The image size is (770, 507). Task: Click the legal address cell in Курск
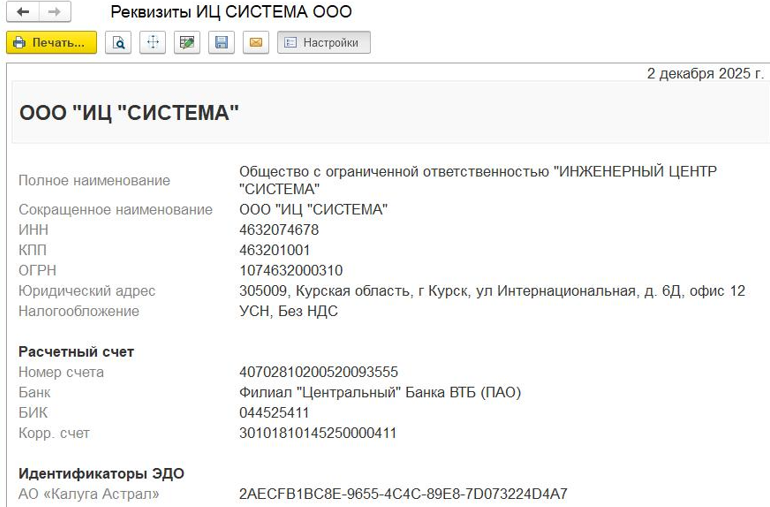click(x=492, y=291)
